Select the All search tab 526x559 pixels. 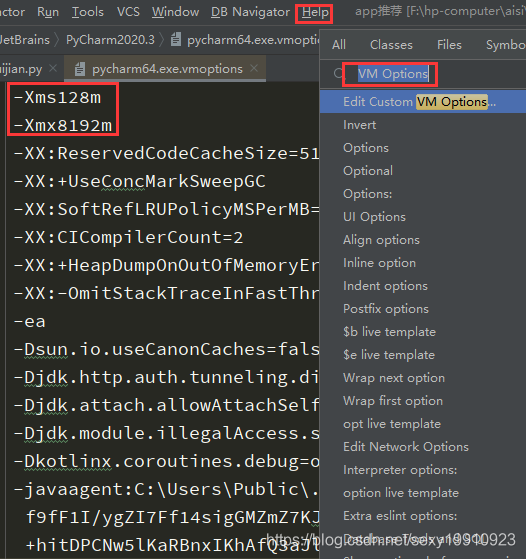click(338, 45)
